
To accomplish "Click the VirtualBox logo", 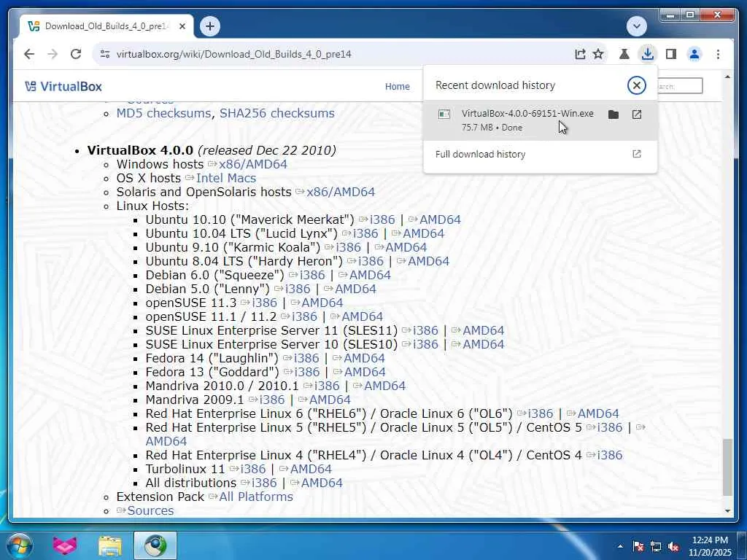I will click(x=63, y=87).
